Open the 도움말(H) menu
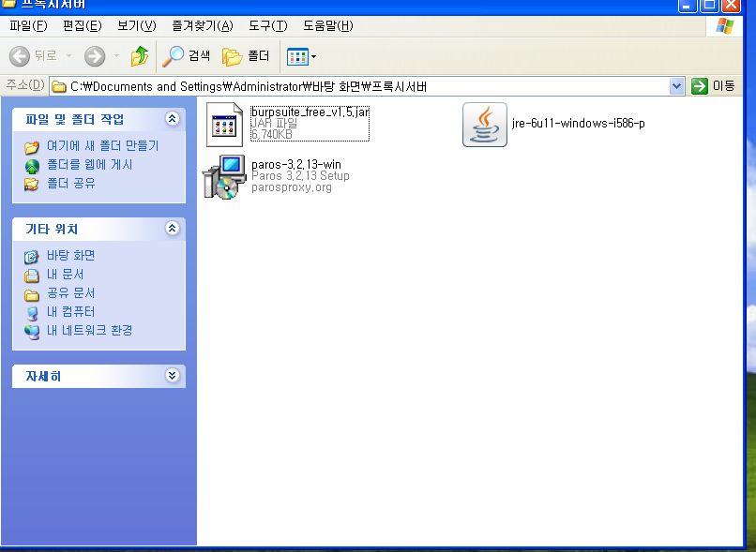 point(328,25)
